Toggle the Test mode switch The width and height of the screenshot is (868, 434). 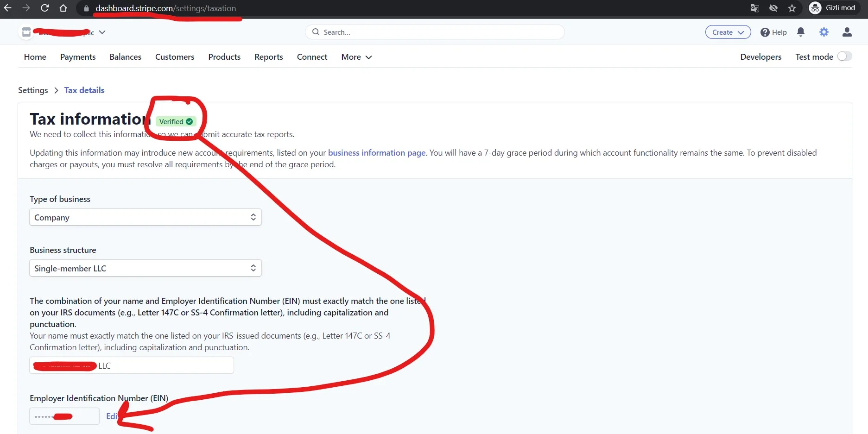coord(844,57)
